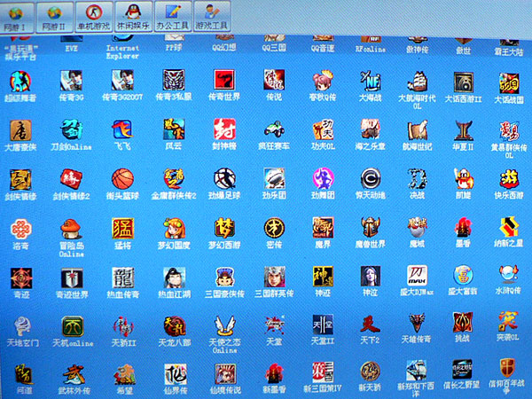The width and height of the screenshot is (532, 399).
Task: Launch 魔兽世界 from the game grid
Action: (x=368, y=226)
